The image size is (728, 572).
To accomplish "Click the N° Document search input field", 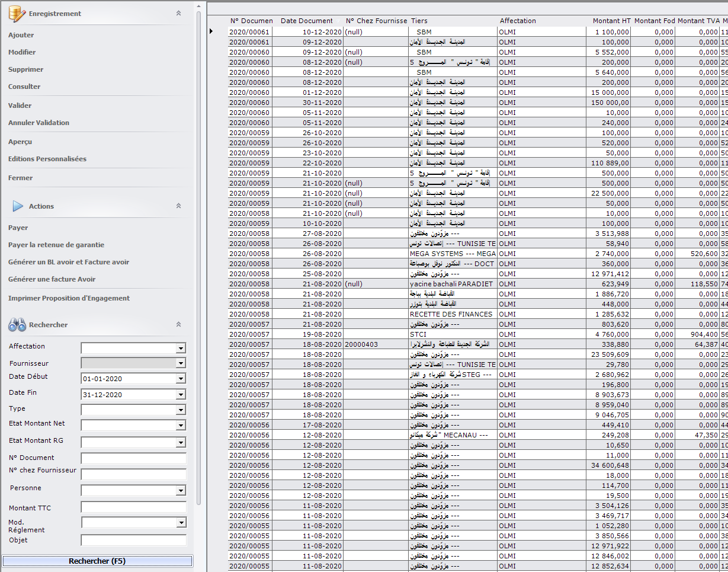I will 133,458.
